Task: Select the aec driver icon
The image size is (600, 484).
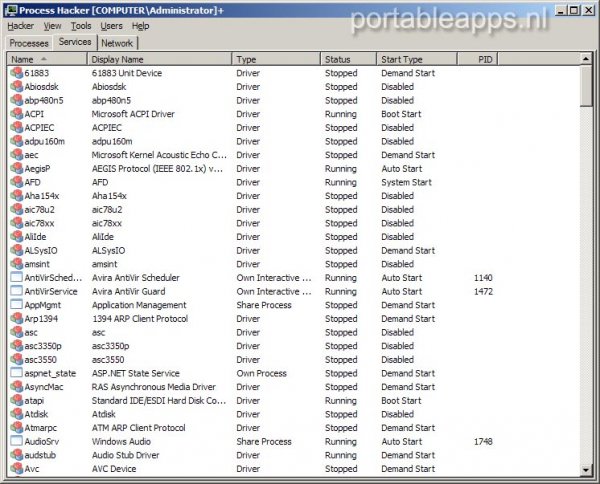Action: (16, 155)
